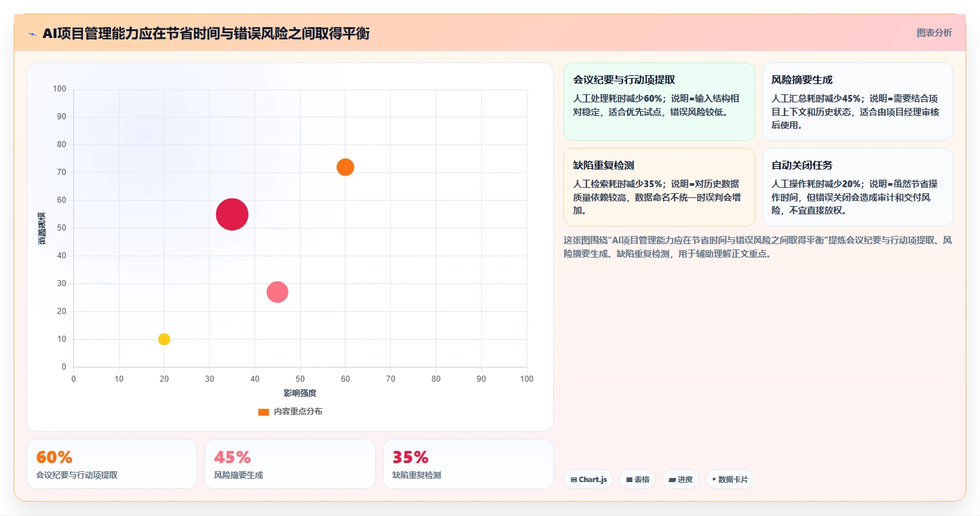Click the 35% stat card
980x516 pixels.
click(468, 464)
